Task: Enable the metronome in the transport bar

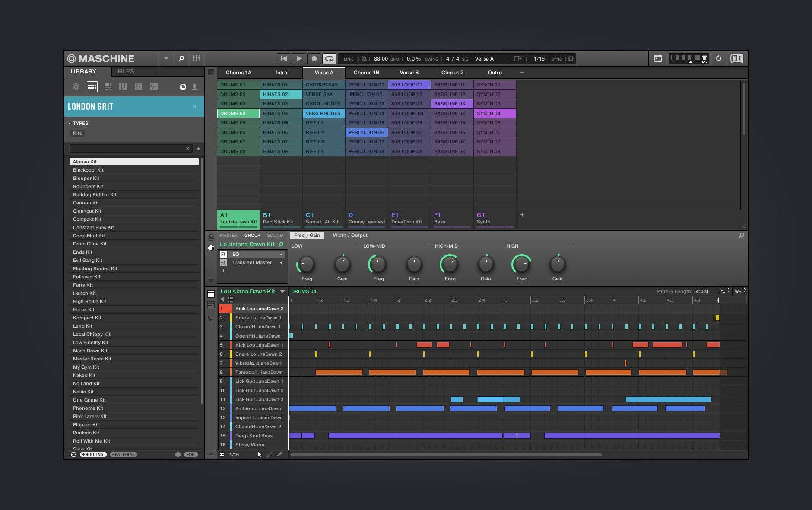Action: tap(364, 58)
